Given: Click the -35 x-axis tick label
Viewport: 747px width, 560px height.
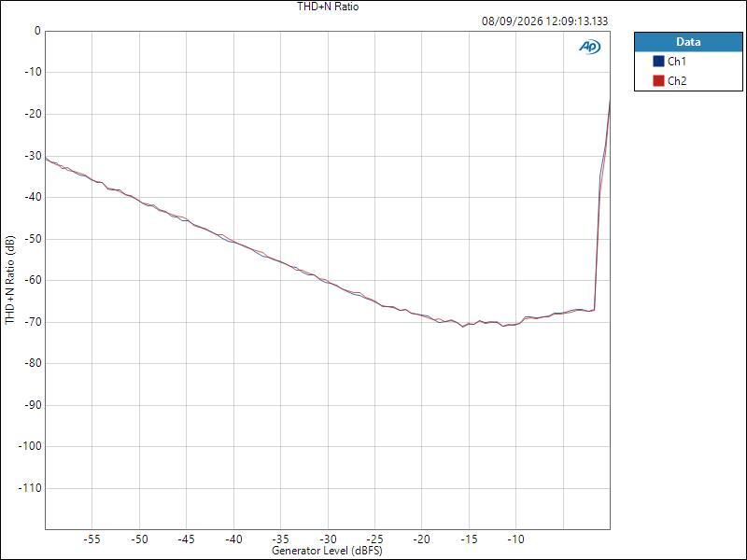Looking at the screenshot, I should click(x=281, y=539).
